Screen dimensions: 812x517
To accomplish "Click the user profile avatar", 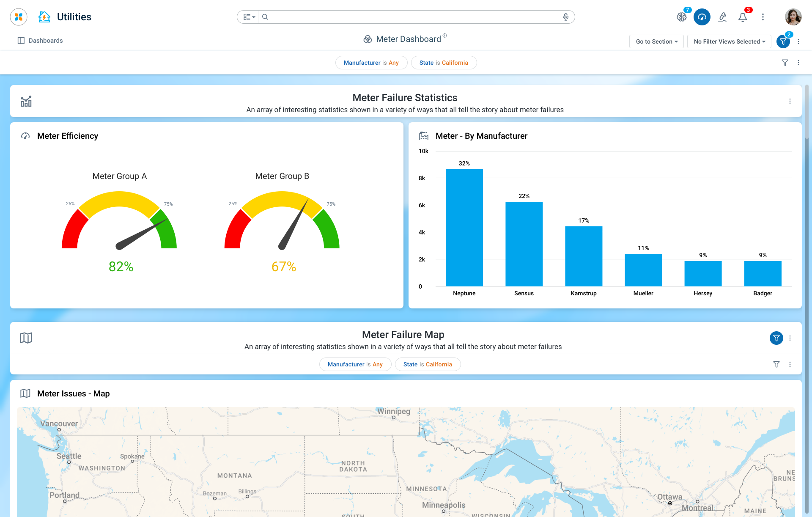I will (793, 17).
